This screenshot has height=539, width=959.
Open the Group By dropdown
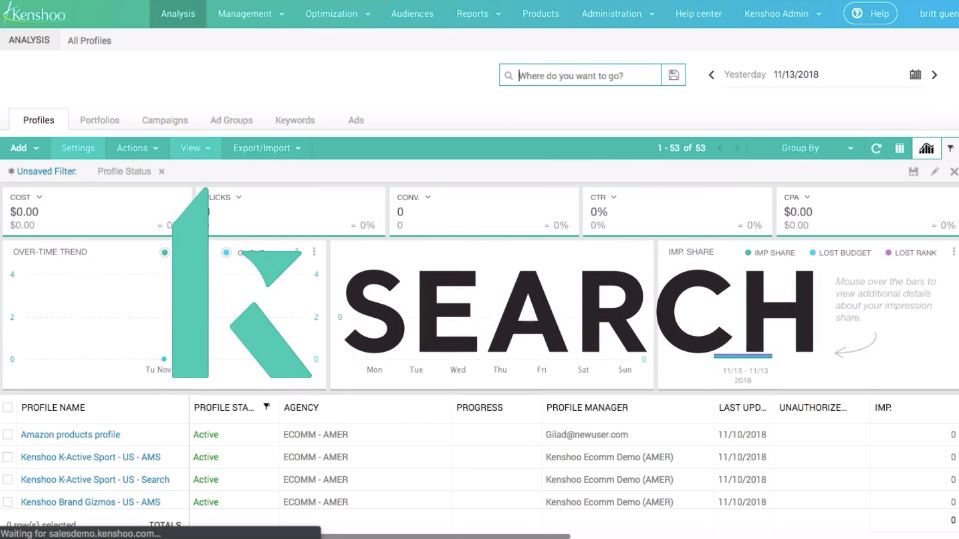coord(816,148)
